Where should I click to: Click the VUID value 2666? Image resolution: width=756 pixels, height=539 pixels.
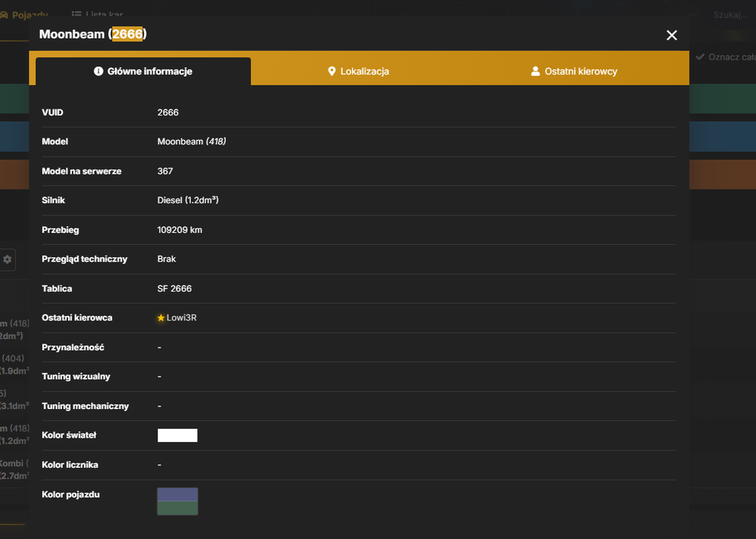tap(168, 113)
